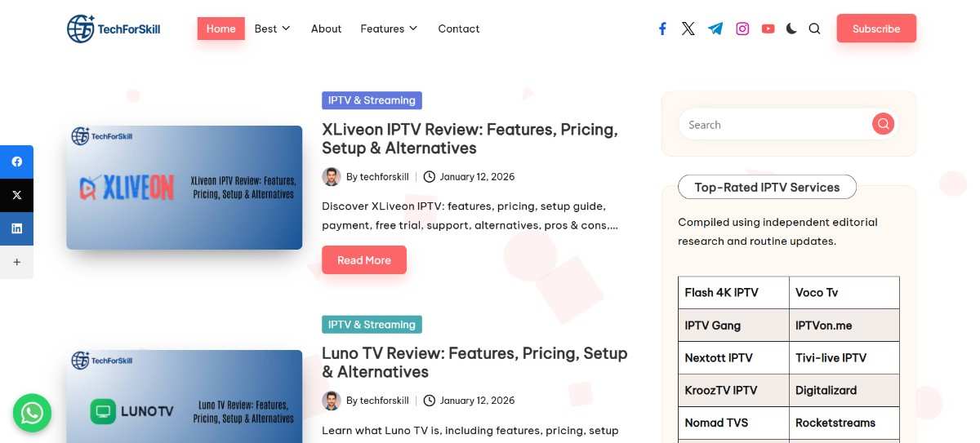Viewport: 980px width, 443px height.
Task: Go to the About menu item
Action: (x=326, y=29)
